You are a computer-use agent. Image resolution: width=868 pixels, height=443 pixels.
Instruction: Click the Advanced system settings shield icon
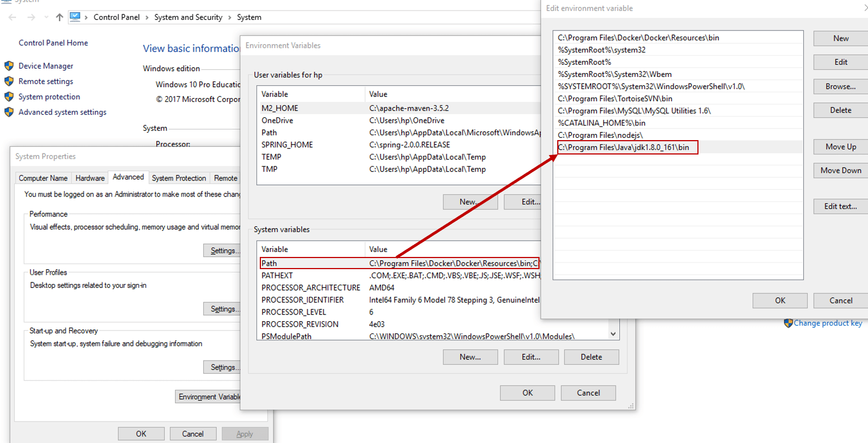coord(9,112)
